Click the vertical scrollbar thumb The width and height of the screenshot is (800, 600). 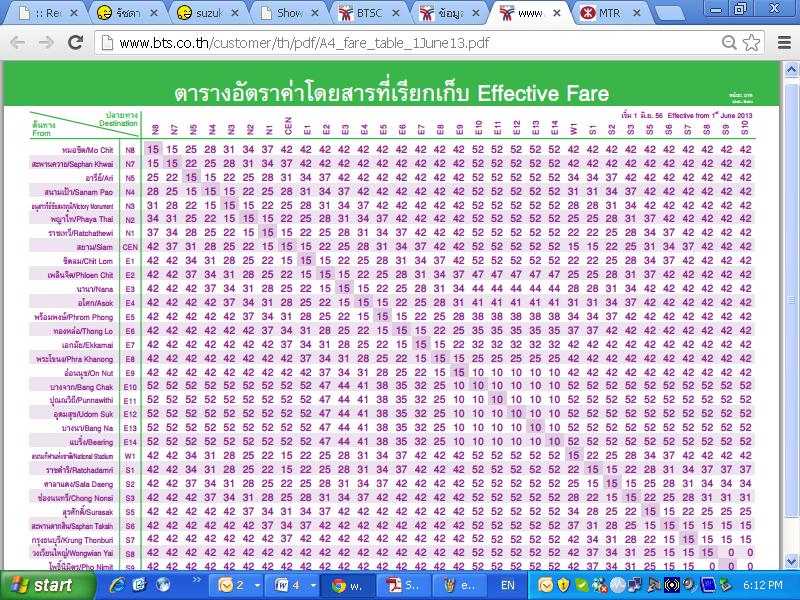tap(791, 300)
